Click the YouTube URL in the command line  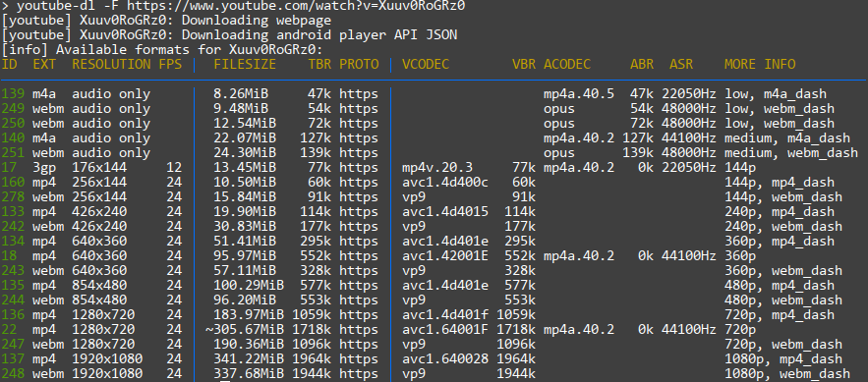coord(296,6)
